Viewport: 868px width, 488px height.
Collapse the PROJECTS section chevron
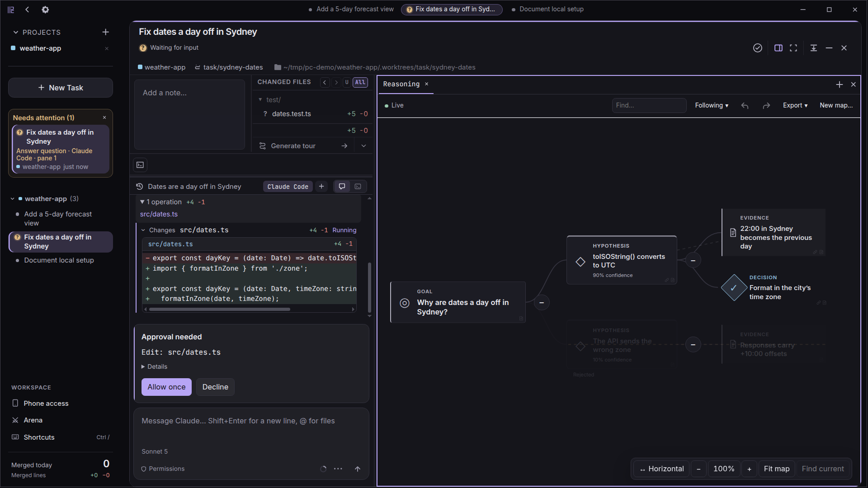point(16,32)
